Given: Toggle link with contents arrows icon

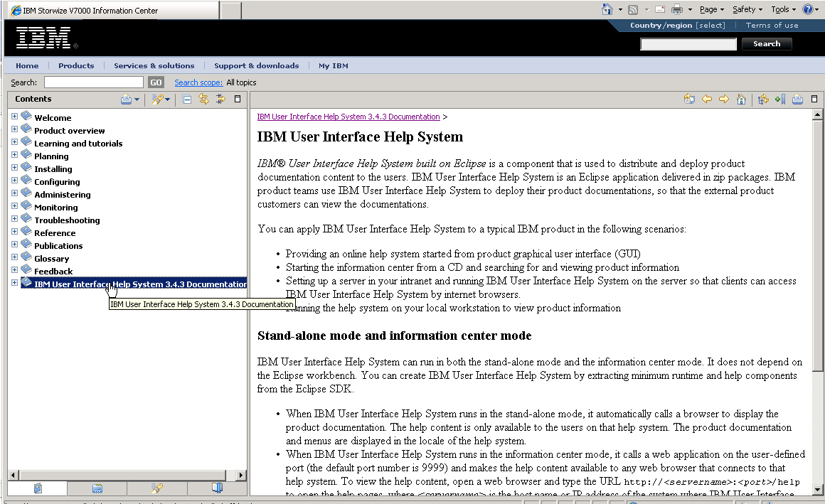Looking at the screenshot, I should click(x=203, y=99).
